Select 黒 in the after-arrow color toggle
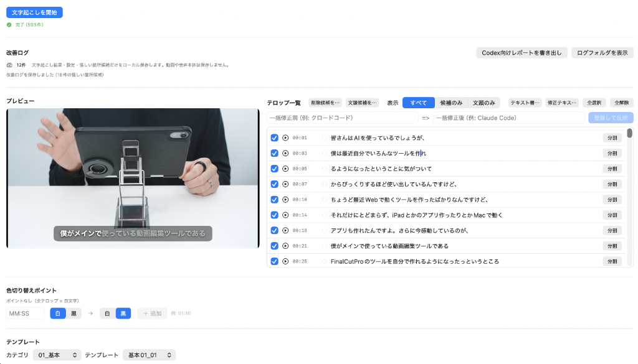Image resolution: width=638 pixels, height=364 pixels. 123,313
